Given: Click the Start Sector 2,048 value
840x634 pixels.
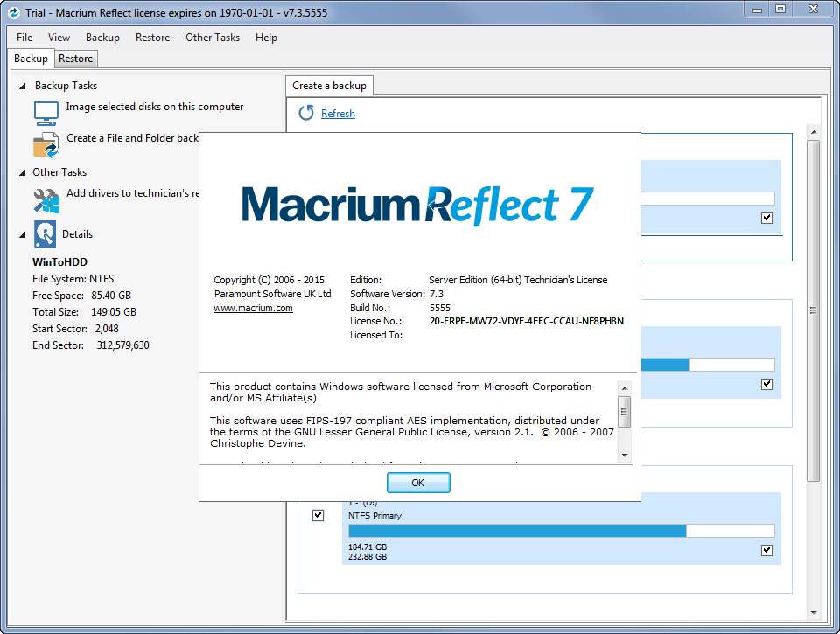Looking at the screenshot, I should (107, 329).
